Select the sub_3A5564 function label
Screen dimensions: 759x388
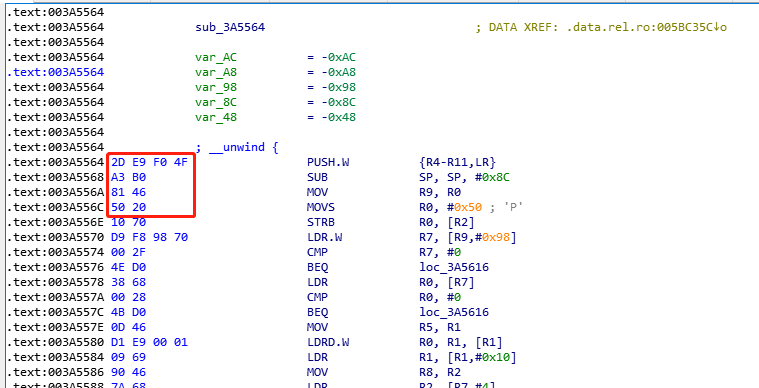click(x=230, y=28)
